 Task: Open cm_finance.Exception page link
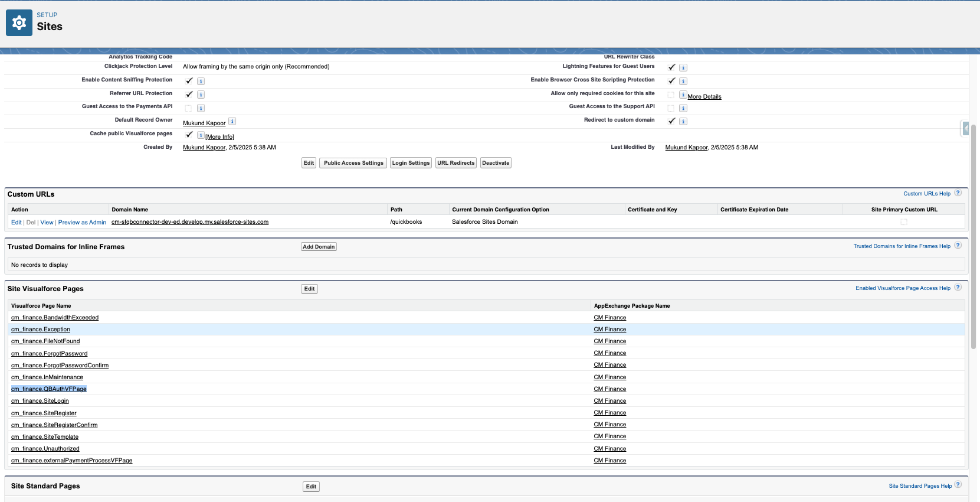(41, 330)
